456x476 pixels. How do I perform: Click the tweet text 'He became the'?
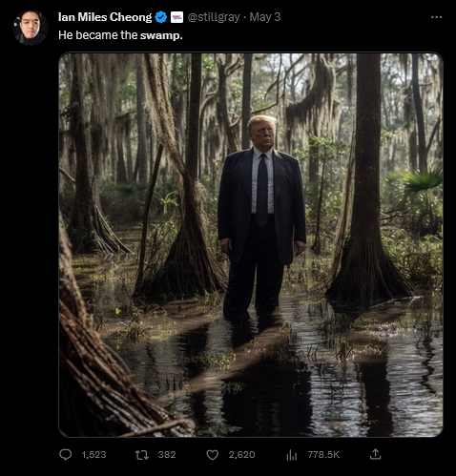(98, 35)
